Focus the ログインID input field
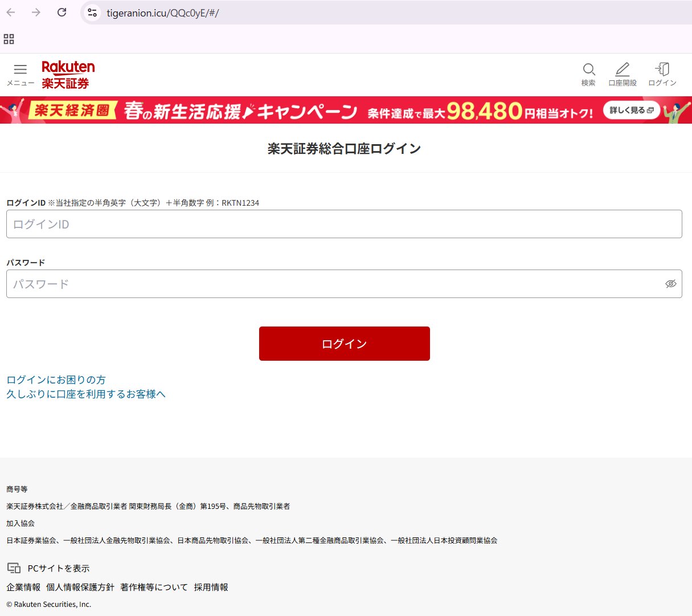This screenshot has width=692, height=616. (x=344, y=224)
